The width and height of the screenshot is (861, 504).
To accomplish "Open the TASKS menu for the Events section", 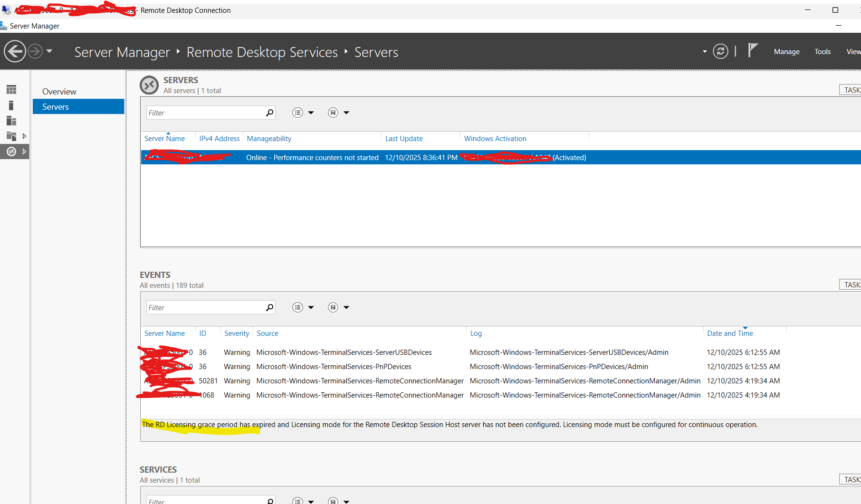I will tap(851, 285).
